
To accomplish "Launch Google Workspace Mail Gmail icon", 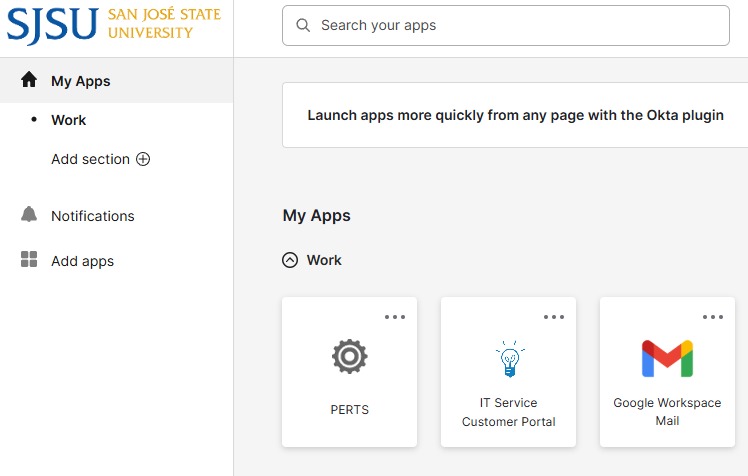I will pos(667,358).
